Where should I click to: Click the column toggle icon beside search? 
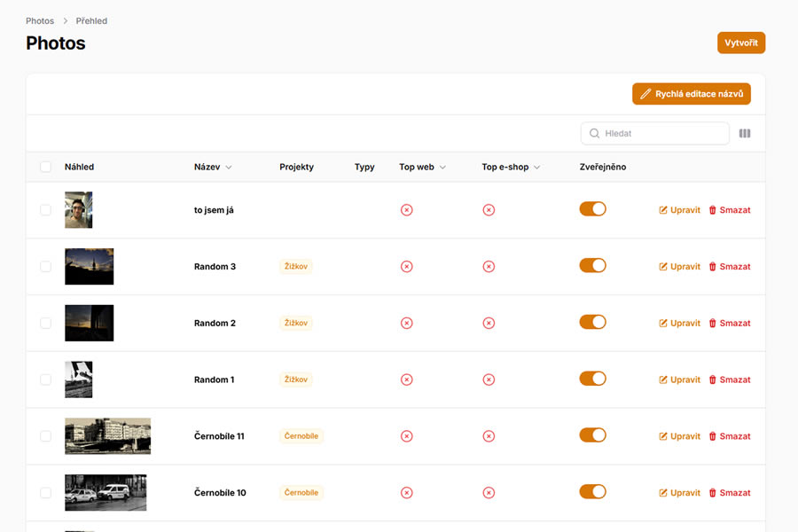pyautogui.click(x=745, y=134)
